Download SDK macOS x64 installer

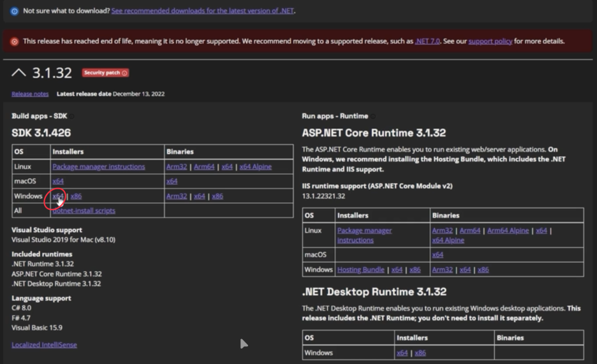click(x=58, y=181)
